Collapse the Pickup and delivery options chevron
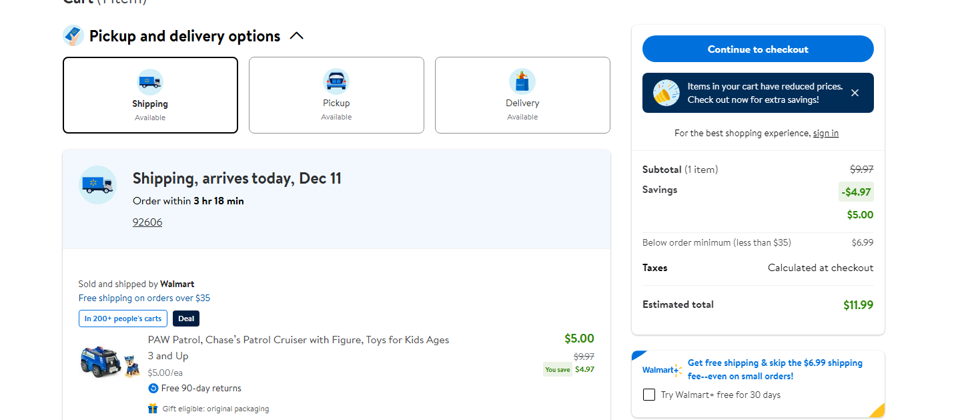This screenshot has width=980, height=420. [x=297, y=36]
